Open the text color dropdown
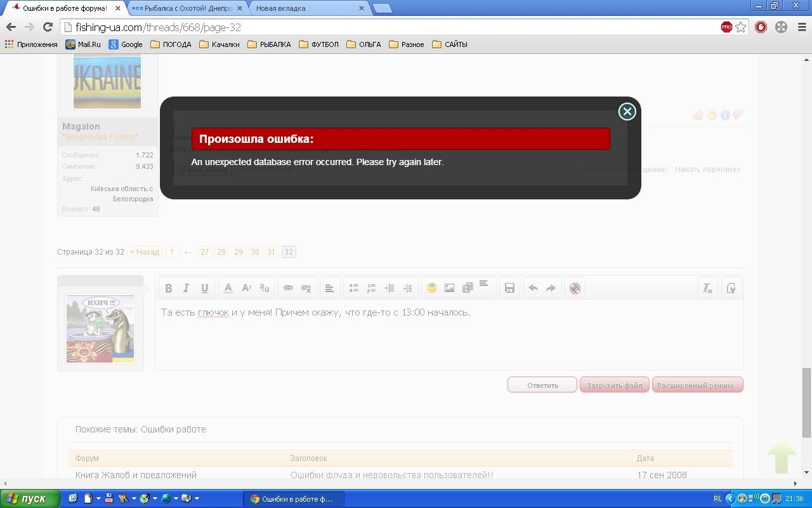The width and height of the screenshot is (812, 508). point(228,288)
